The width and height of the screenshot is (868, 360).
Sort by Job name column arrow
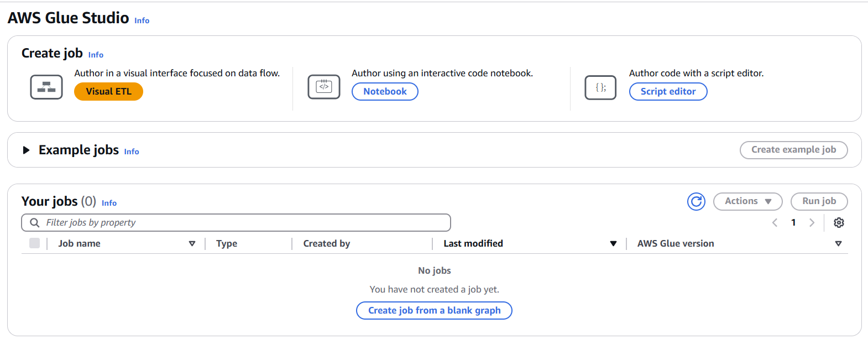click(x=192, y=243)
